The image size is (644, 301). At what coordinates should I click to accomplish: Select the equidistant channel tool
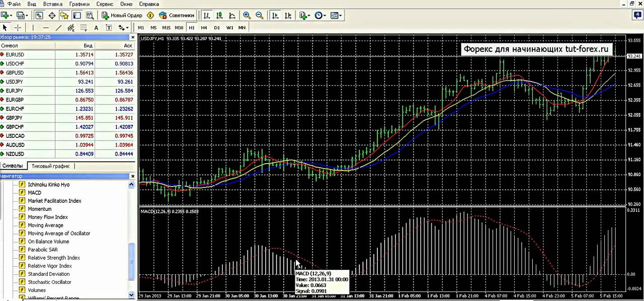pos(71,28)
